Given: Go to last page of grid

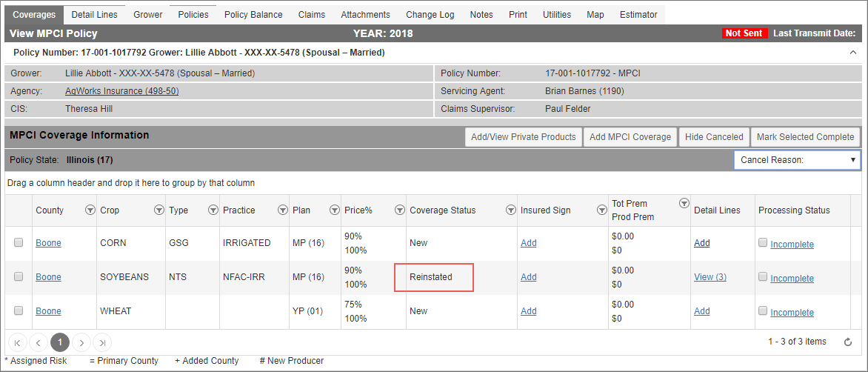Looking at the screenshot, I should coord(102,342).
